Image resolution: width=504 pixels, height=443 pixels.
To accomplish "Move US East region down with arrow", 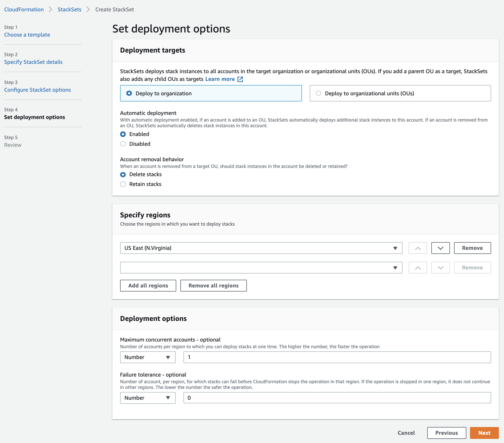I will [440, 248].
